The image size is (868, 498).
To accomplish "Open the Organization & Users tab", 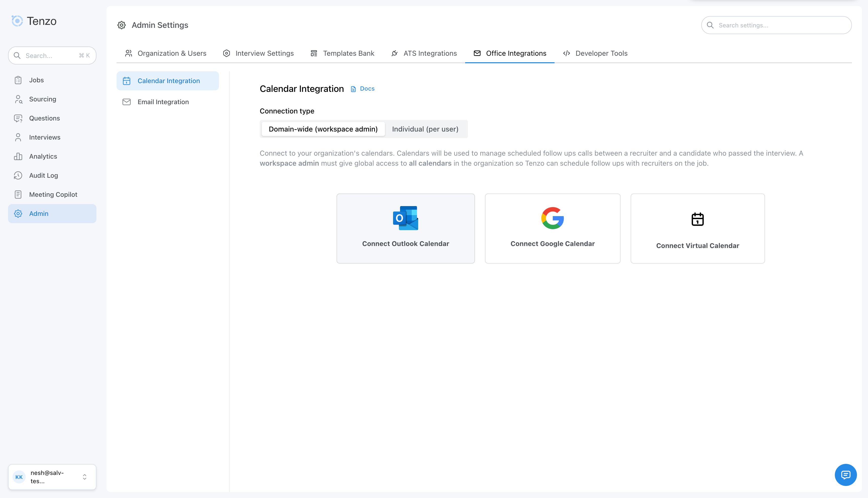I will [165, 53].
